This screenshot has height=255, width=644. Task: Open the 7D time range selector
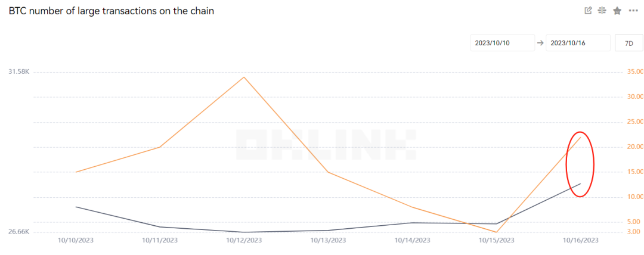[x=628, y=43]
